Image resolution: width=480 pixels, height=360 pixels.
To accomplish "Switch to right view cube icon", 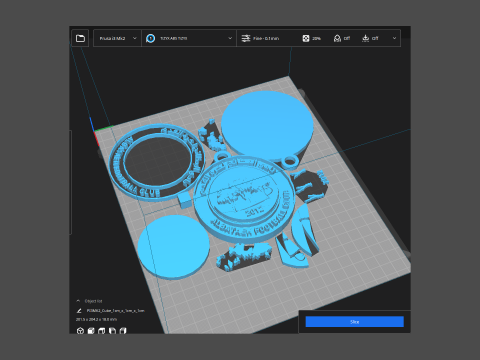I will pyautogui.click(x=123, y=331).
